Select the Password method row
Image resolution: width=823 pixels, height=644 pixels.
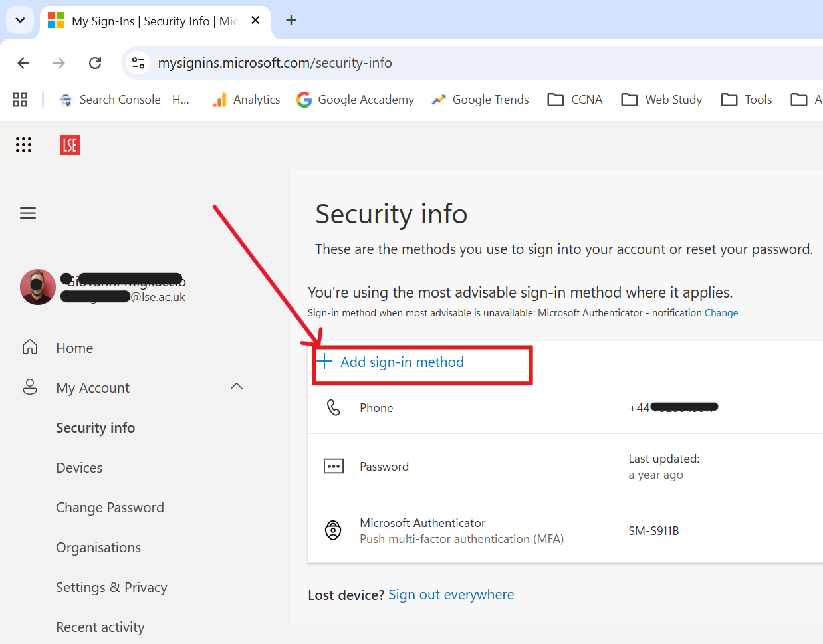pyautogui.click(x=565, y=466)
